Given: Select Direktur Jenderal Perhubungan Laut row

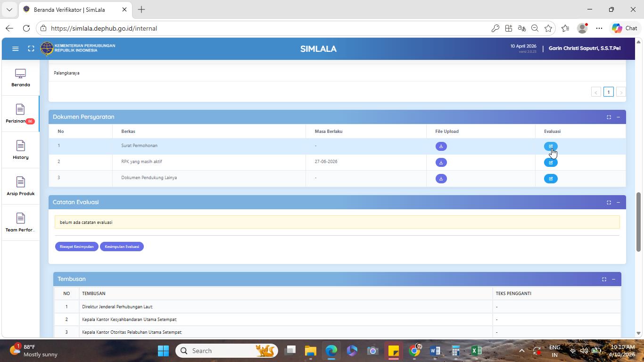Looking at the screenshot, I should click(337, 306).
